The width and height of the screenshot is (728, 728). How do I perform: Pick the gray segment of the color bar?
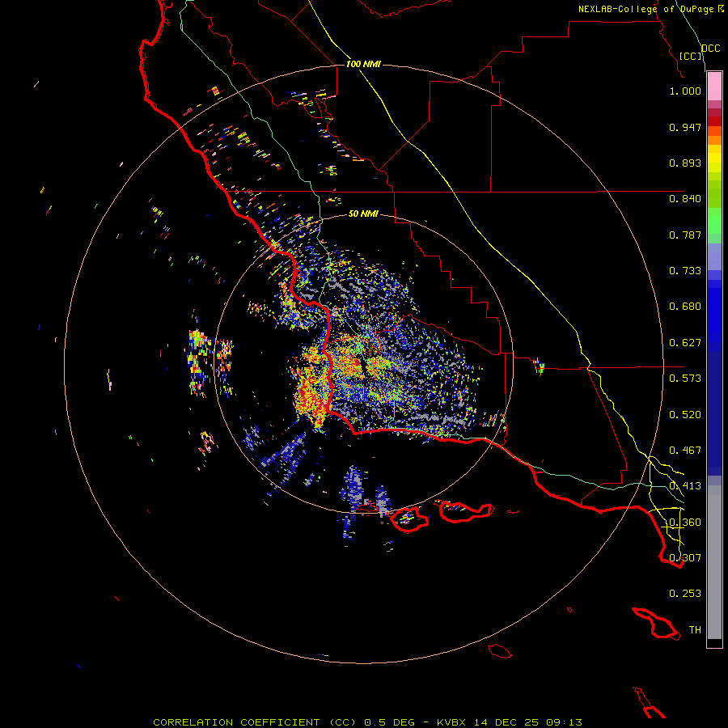coord(714,562)
